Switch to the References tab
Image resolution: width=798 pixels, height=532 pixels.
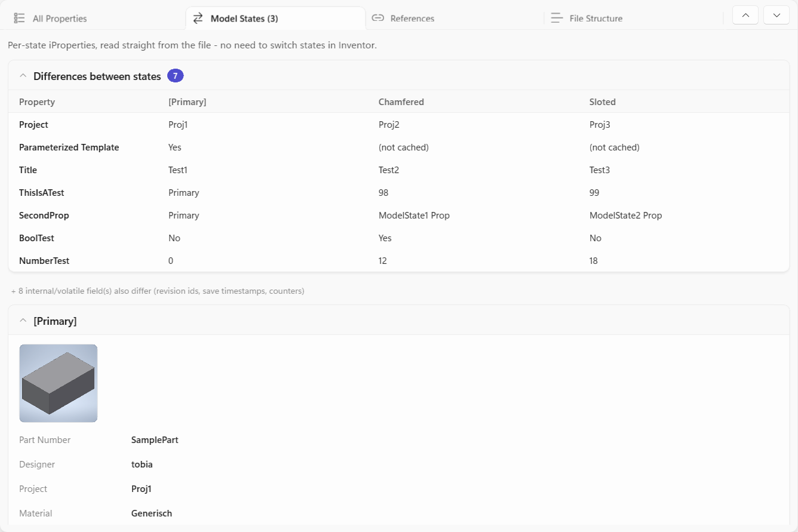(x=455, y=19)
